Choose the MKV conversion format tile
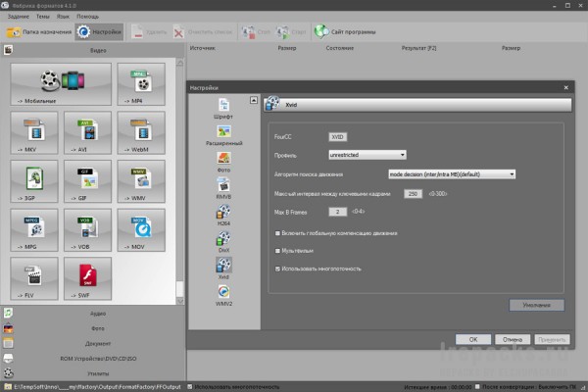 [34, 133]
